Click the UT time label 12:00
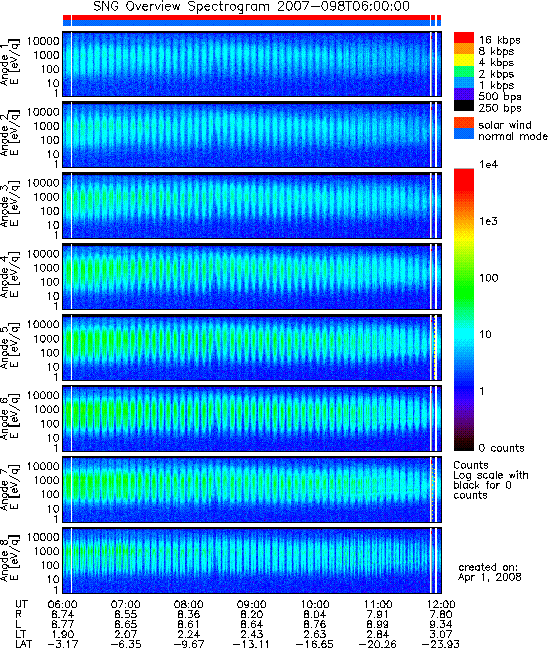The width and height of the screenshot is (548, 648). (441, 604)
